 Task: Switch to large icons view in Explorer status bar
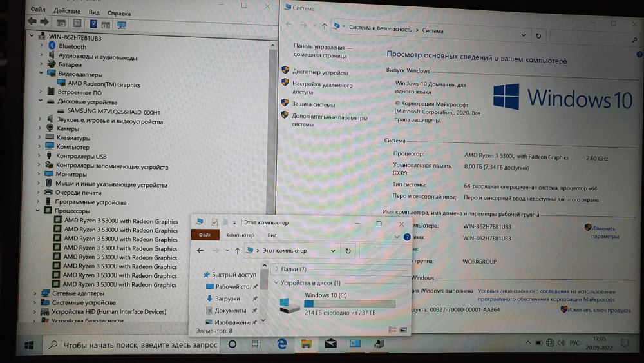[403, 329]
